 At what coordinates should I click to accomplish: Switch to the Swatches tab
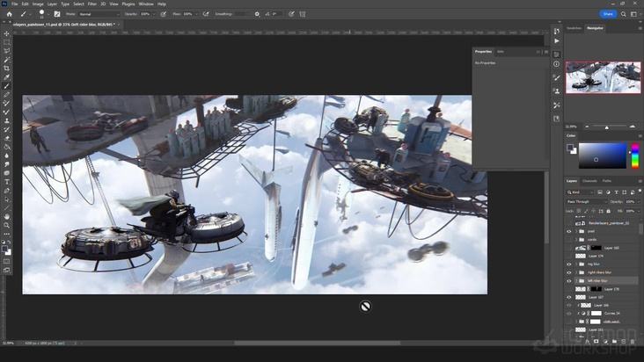pyautogui.click(x=574, y=28)
